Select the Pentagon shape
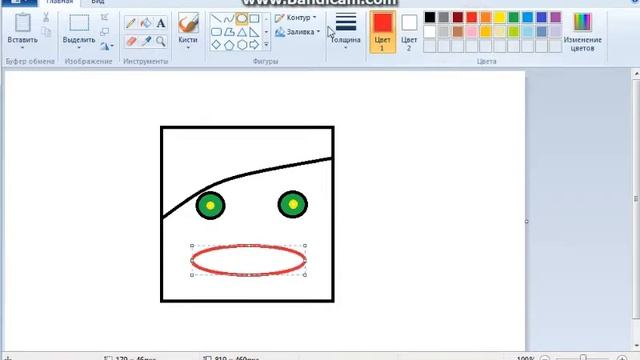The height and width of the screenshot is (360, 640). pos(229,44)
